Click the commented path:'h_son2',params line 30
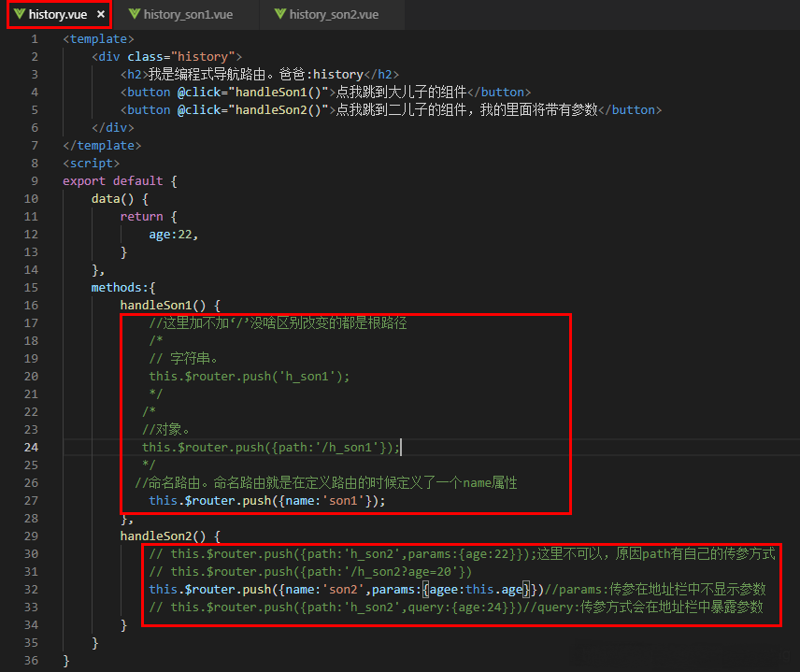The image size is (800, 672). [463, 553]
